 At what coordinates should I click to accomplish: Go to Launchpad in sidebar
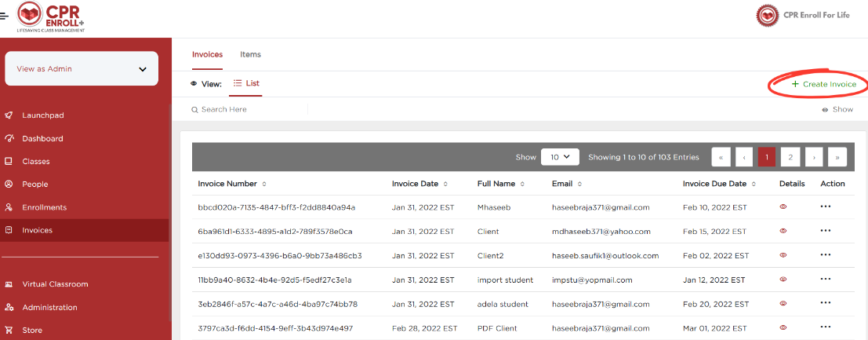[x=42, y=115]
